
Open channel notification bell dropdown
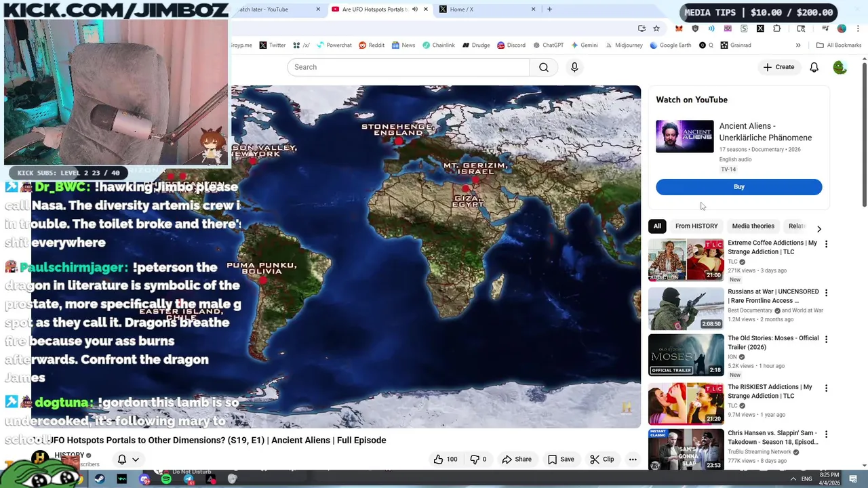pos(128,459)
